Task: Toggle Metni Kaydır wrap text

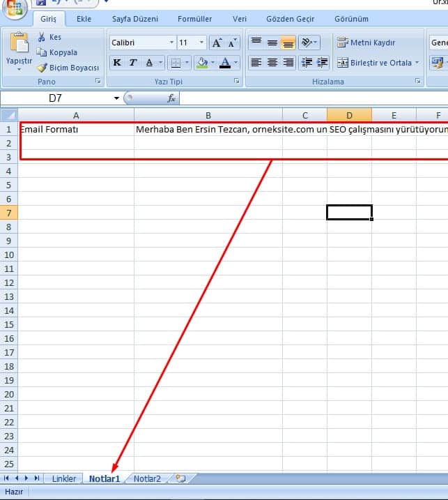Action: point(366,43)
